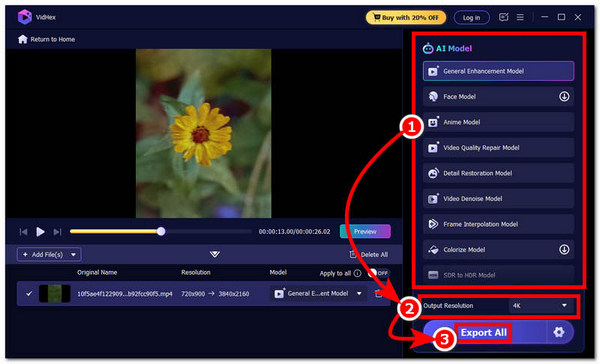Click the timecode 00:00:13.00/00:00:26.02
The width and height of the screenshot is (600, 364).
[294, 232]
